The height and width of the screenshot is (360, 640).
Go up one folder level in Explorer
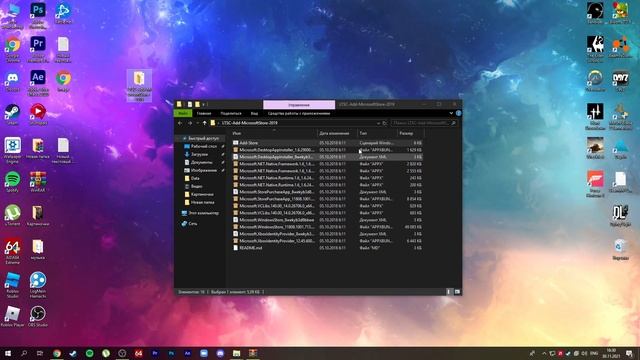[x=204, y=123]
